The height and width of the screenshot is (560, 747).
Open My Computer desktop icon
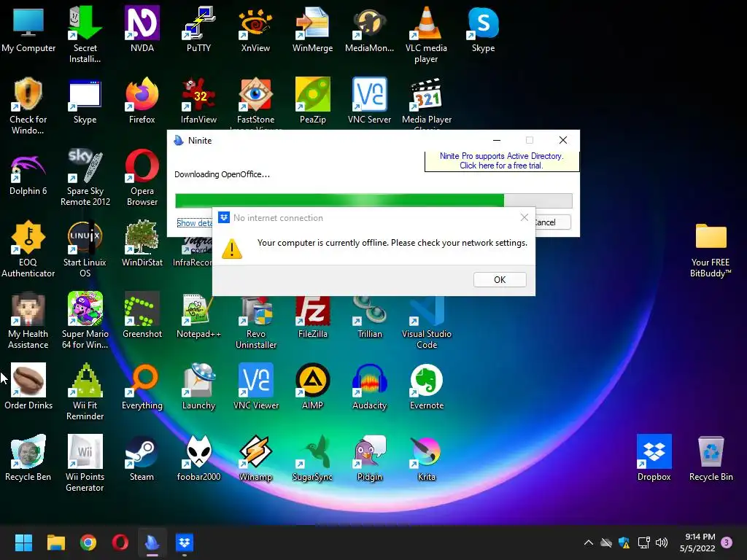point(28,30)
